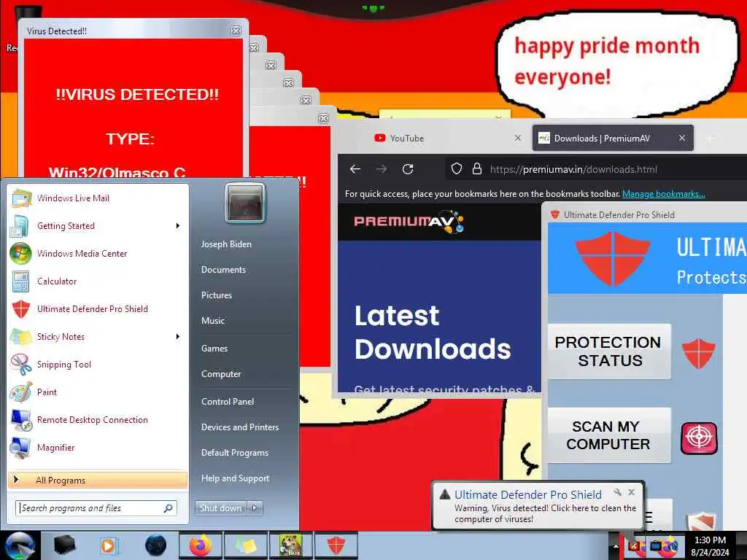747x560 pixels.
Task: Open Documents from Start menu
Action: (223, 270)
